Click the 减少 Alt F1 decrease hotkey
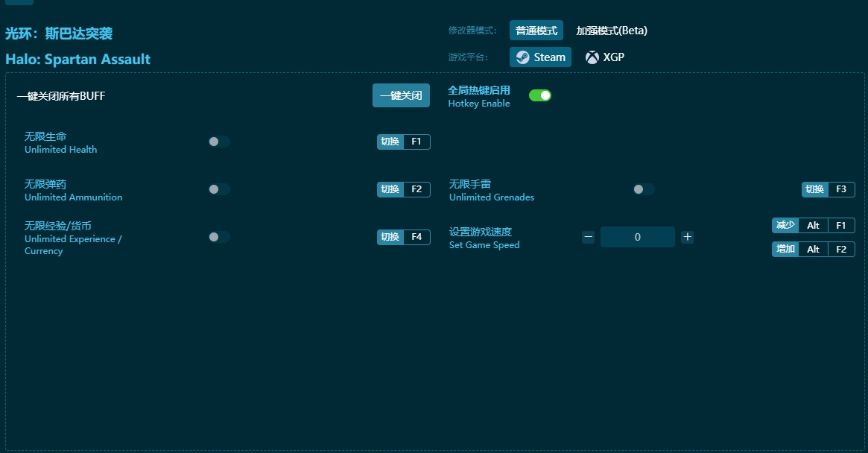Screen dimensions: 868x453 pyautogui.click(x=814, y=226)
